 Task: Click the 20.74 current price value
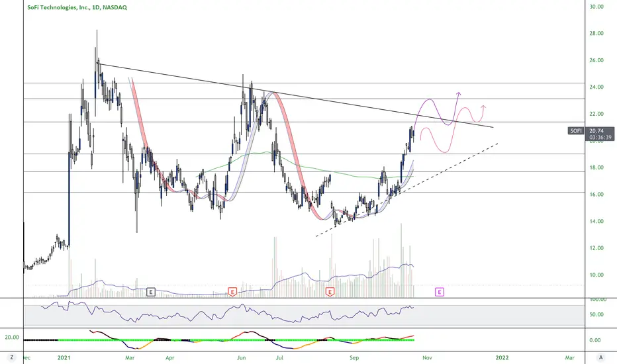coord(596,130)
